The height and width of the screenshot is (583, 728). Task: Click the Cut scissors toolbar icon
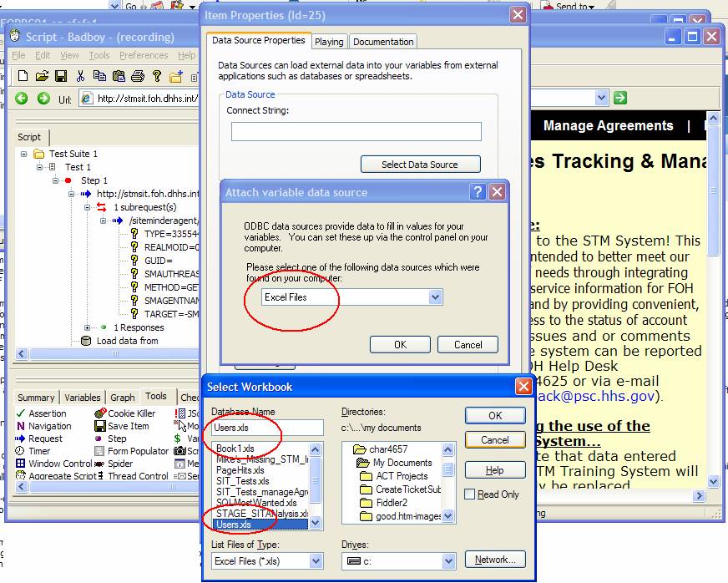pos(81,76)
